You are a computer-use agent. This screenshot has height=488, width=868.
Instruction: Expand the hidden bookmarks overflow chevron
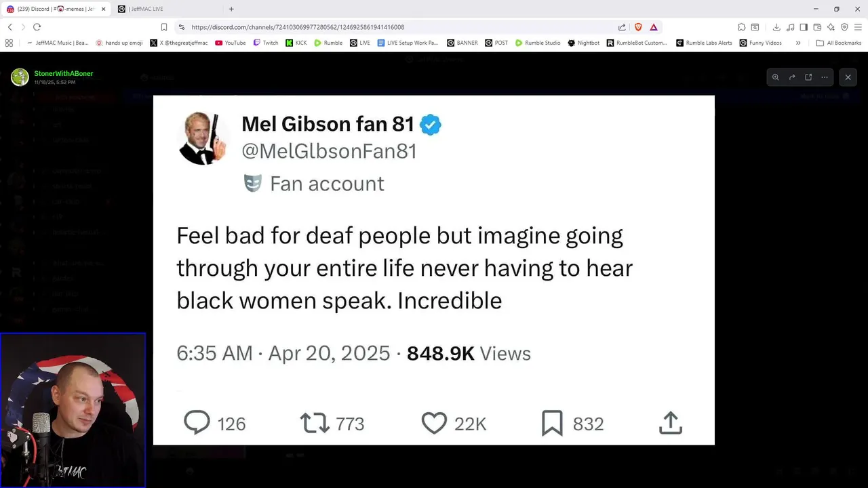(x=798, y=43)
